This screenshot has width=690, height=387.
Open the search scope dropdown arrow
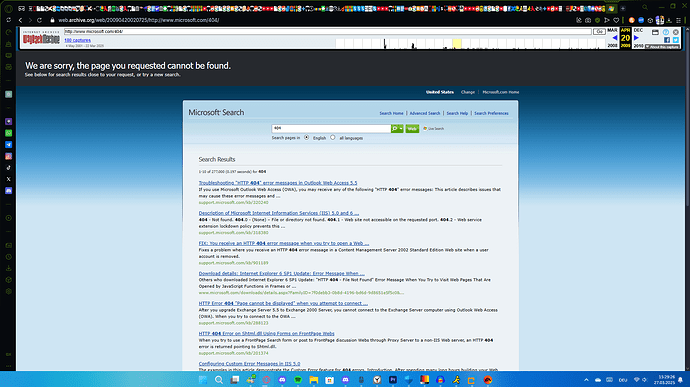[x=401, y=129]
